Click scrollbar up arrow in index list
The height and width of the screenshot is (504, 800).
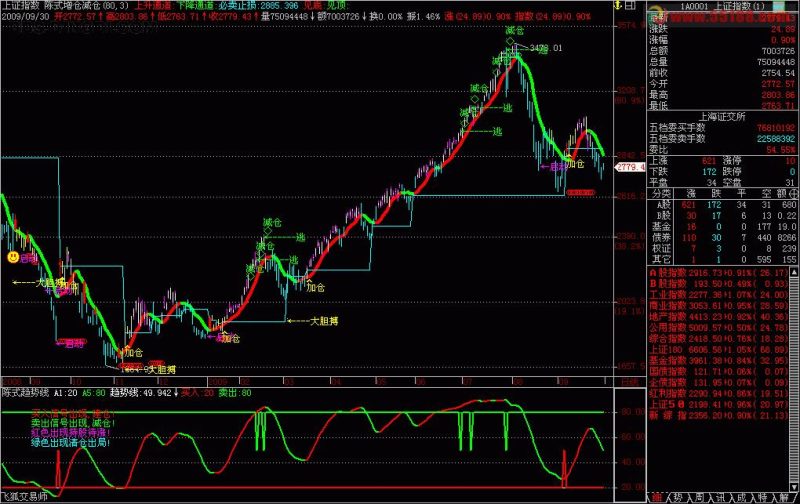coord(794,272)
